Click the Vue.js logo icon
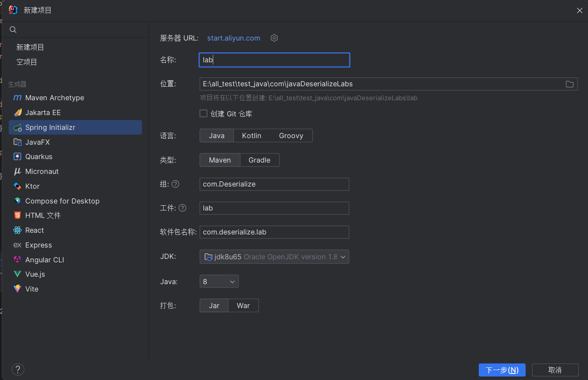 click(x=17, y=274)
